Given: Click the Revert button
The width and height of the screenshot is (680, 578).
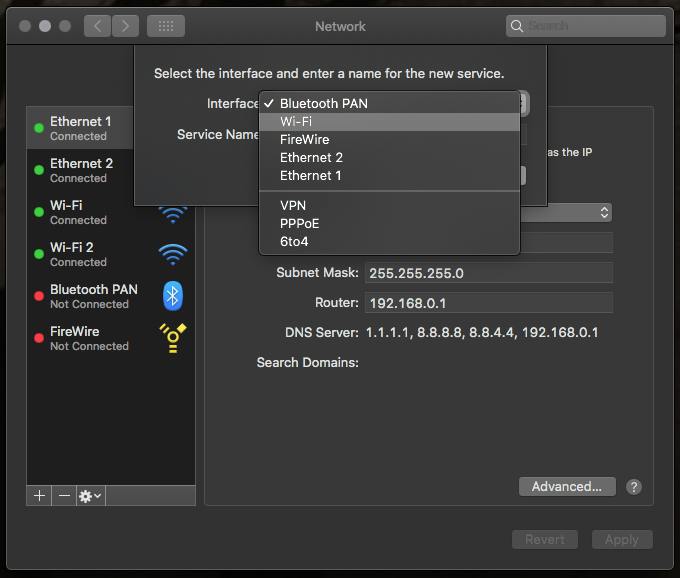Looking at the screenshot, I should coord(545,539).
